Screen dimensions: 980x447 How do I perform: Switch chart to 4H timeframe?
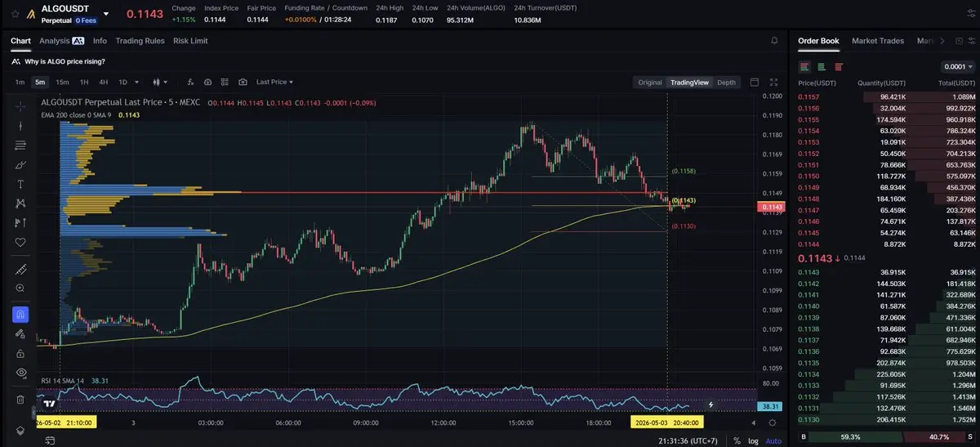[x=104, y=82]
